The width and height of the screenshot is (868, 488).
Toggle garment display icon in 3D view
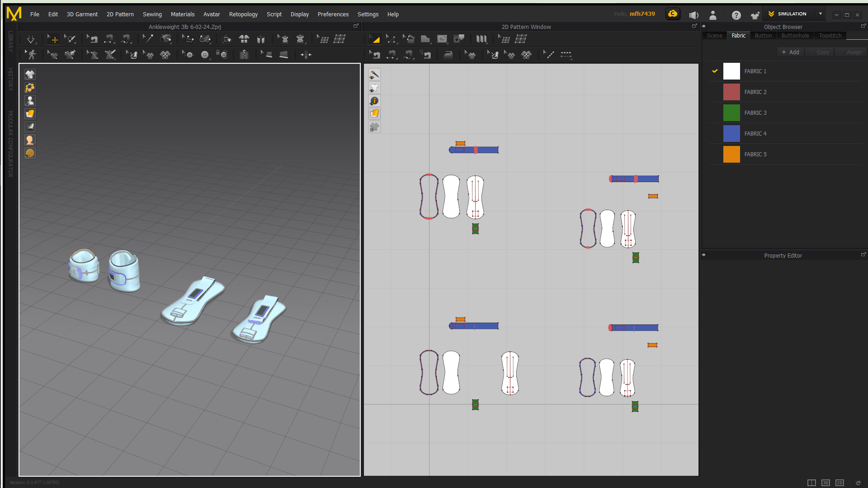30,74
